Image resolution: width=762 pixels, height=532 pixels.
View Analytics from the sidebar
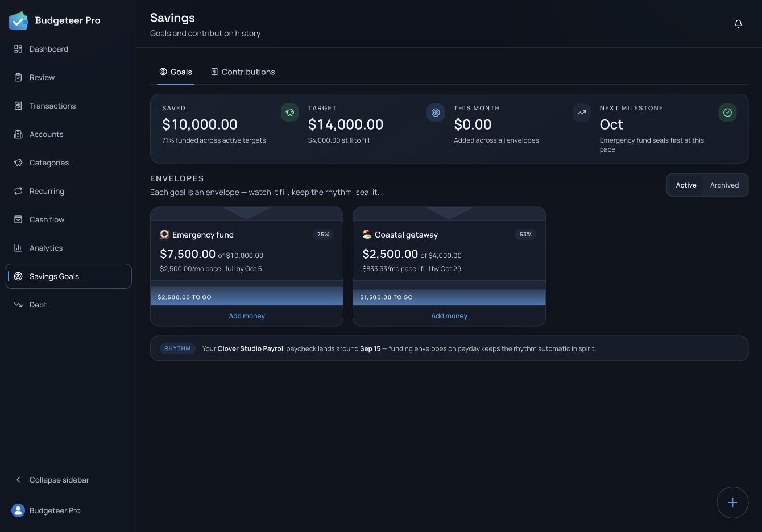click(x=68, y=248)
